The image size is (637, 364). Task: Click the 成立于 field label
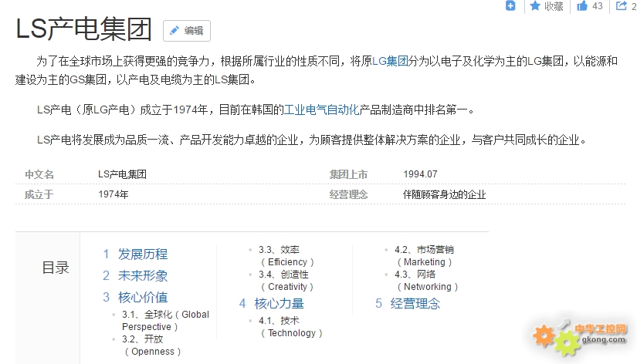click(x=39, y=194)
